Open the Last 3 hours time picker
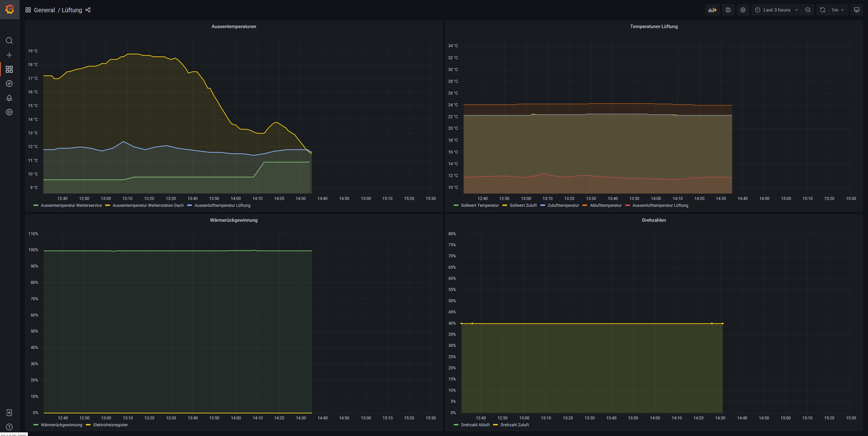This screenshot has height=436, width=868. (776, 10)
